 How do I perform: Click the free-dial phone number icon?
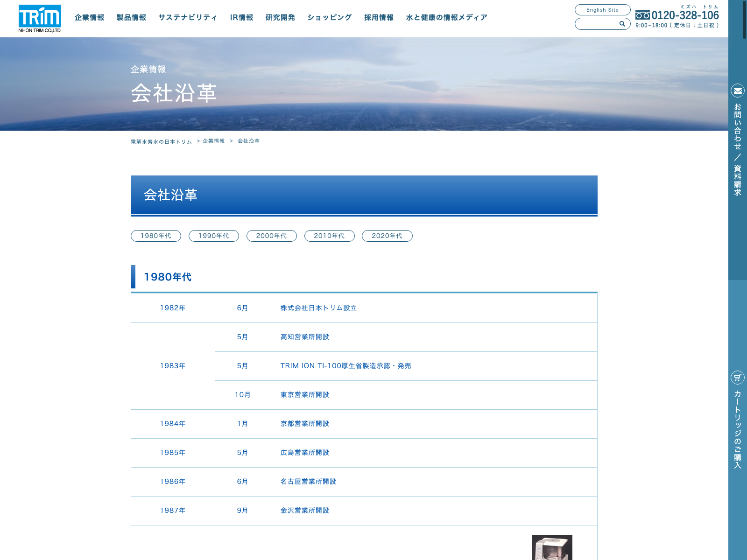pos(642,15)
